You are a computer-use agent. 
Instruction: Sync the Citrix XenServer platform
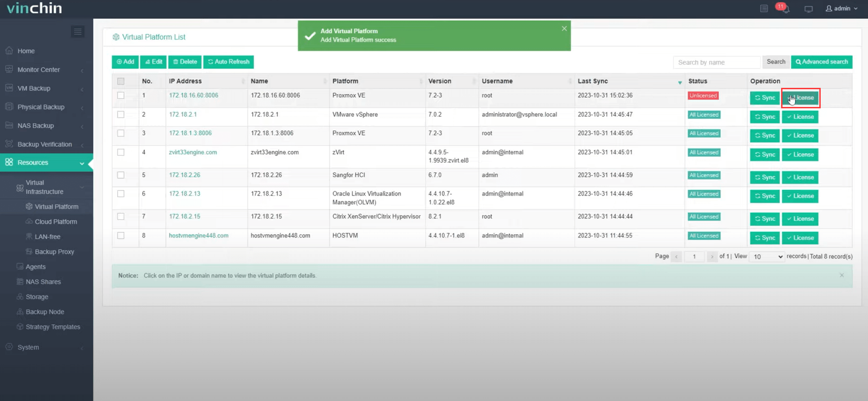point(765,219)
